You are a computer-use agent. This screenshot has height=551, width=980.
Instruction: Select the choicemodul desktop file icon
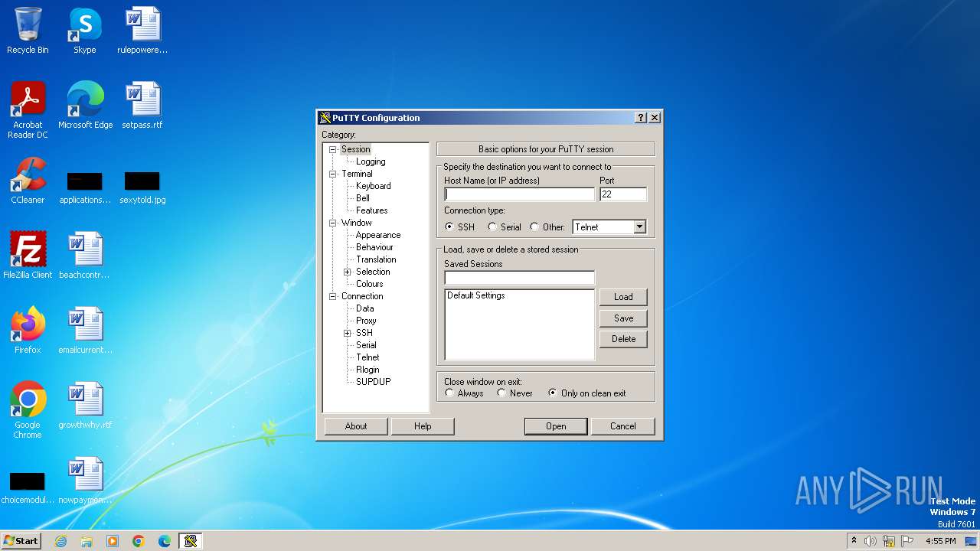coord(28,488)
